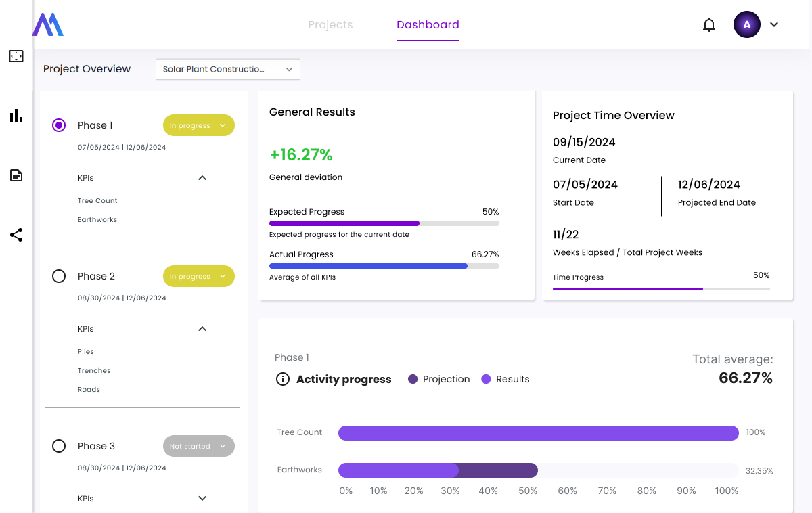The width and height of the screenshot is (812, 513).
Task: Click the user avatar labeled A
Action: (x=746, y=25)
